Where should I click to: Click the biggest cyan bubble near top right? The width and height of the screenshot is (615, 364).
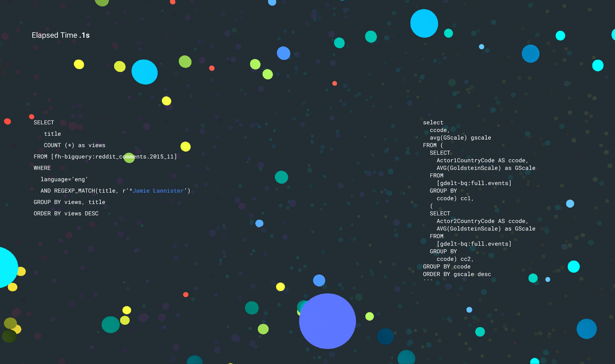pos(424,23)
